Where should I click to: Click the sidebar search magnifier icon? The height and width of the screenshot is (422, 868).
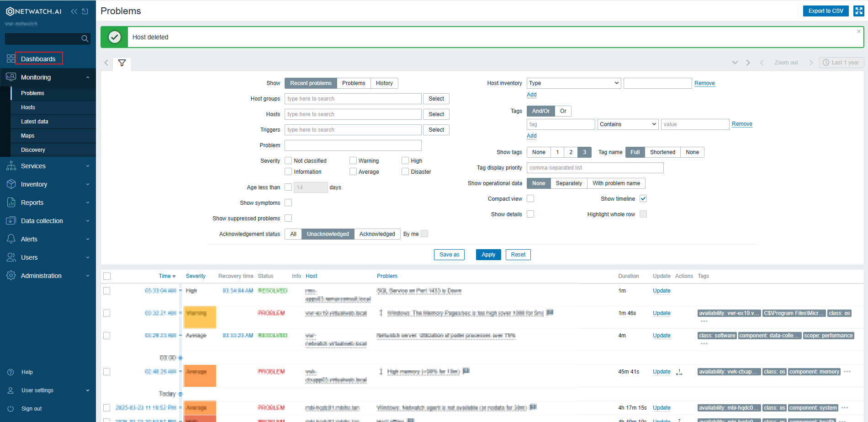tap(85, 38)
